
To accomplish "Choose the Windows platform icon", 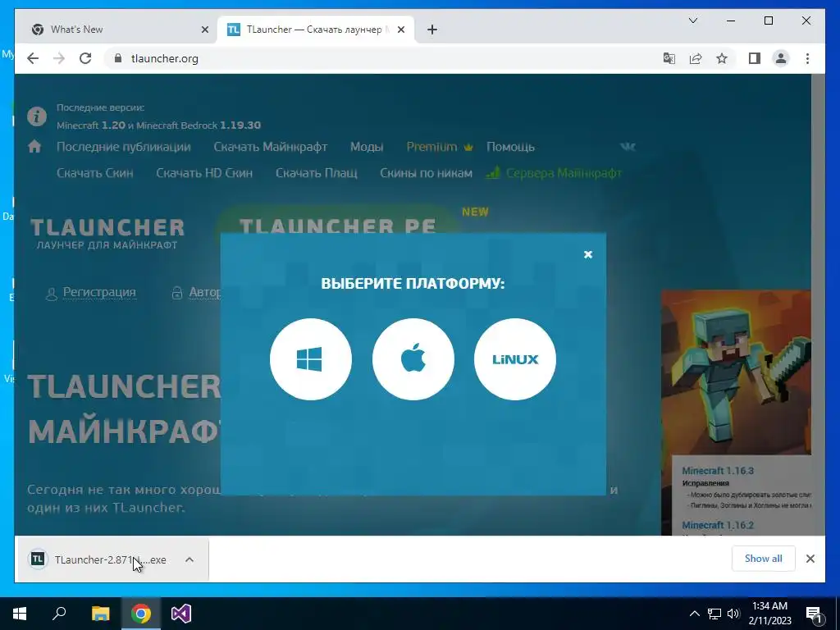I will pyautogui.click(x=311, y=359).
